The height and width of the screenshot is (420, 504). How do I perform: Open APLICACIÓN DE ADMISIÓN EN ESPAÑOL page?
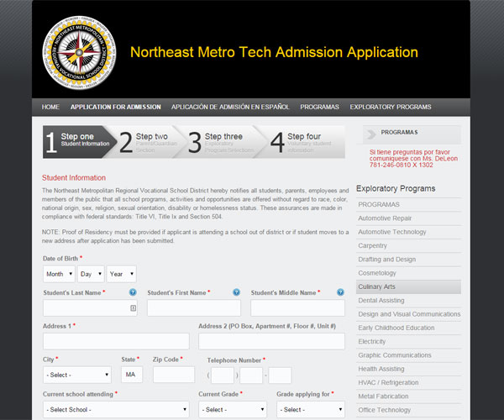click(230, 107)
